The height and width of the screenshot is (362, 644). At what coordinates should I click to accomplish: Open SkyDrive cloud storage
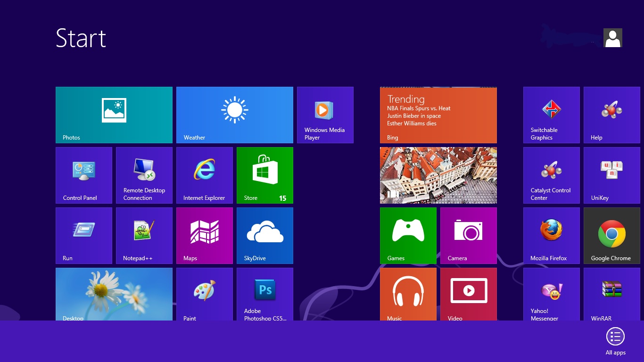click(264, 235)
